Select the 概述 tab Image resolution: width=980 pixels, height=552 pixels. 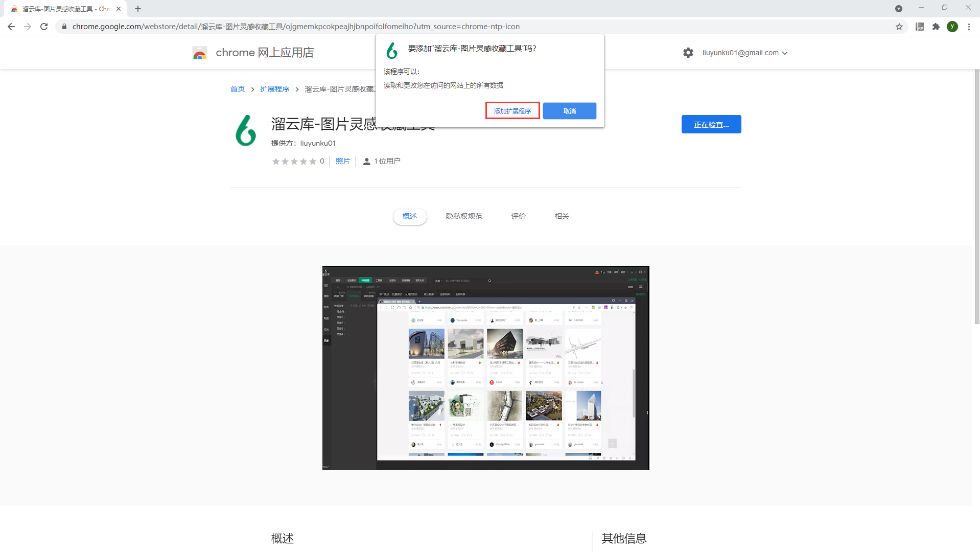[410, 216]
